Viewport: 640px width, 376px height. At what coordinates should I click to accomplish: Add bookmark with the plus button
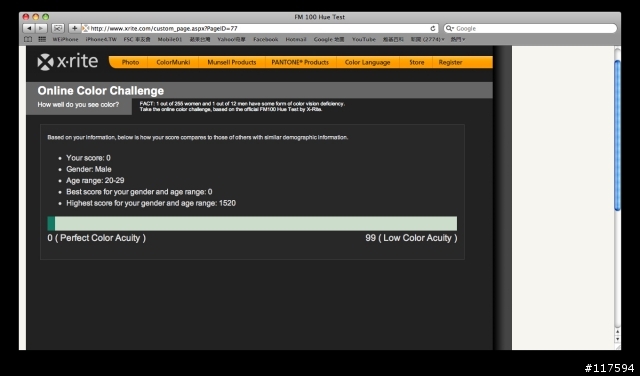click(74, 28)
